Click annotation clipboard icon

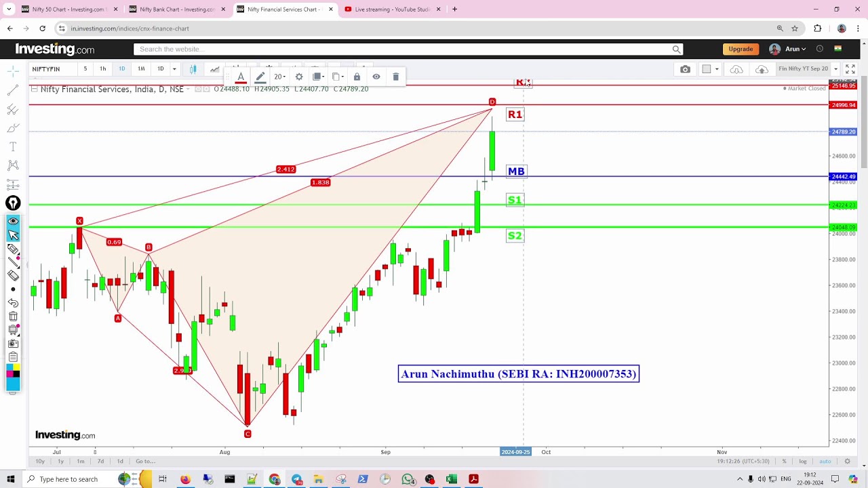click(x=13, y=357)
